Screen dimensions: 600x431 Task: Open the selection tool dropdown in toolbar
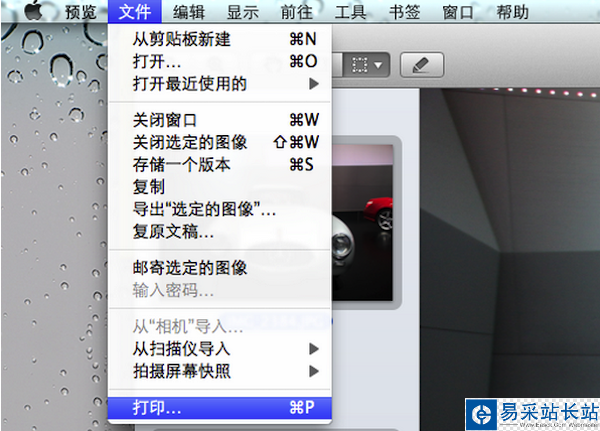366,65
